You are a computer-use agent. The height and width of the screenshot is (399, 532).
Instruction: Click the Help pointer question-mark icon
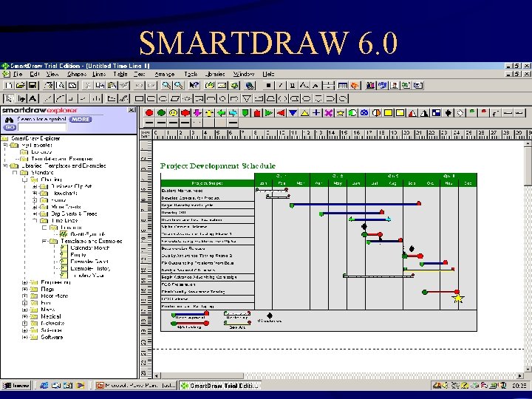click(194, 85)
